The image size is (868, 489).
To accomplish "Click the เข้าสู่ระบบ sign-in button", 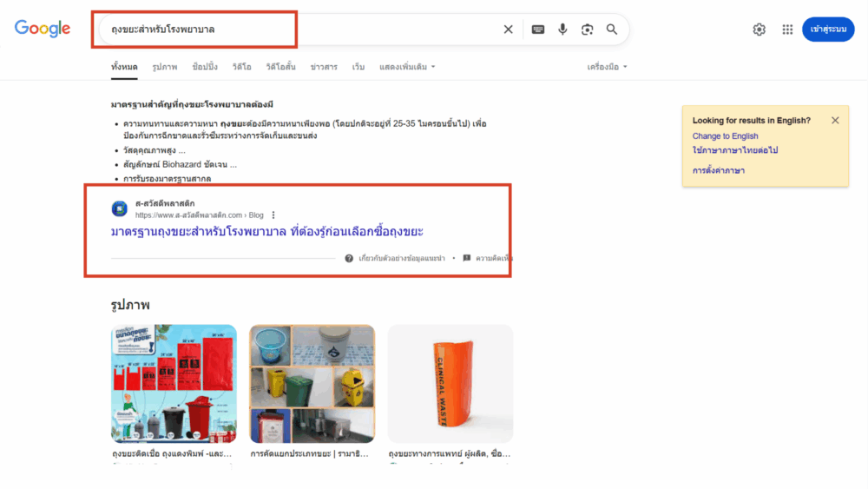I will click(828, 30).
